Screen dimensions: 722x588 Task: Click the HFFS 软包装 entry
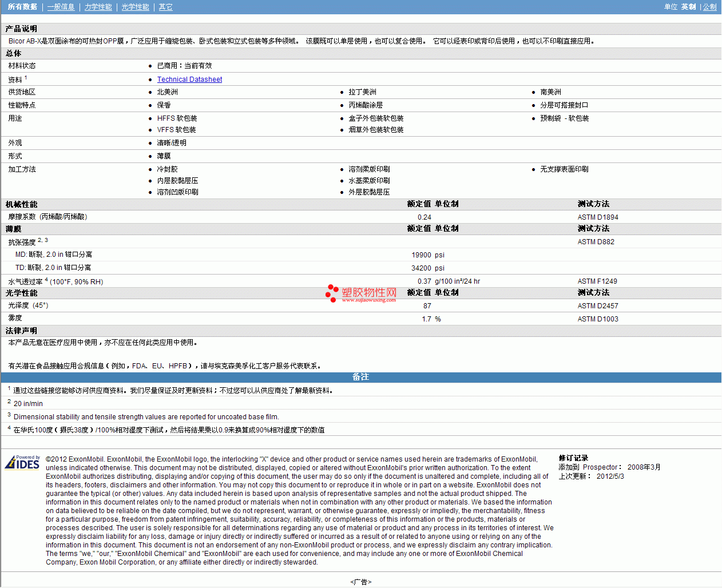[x=177, y=118]
